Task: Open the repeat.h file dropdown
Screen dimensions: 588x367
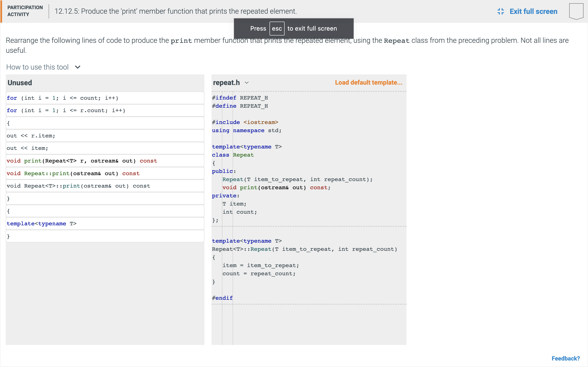Action: pyautogui.click(x=247, y=83)
